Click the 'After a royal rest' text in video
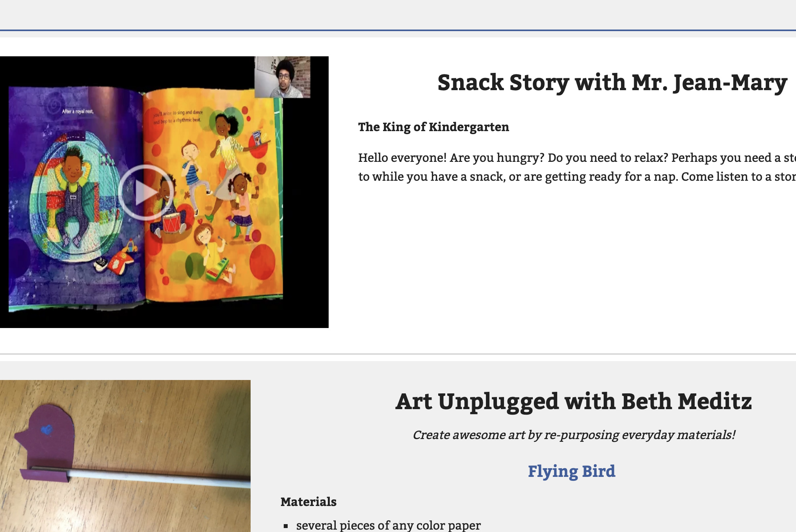Screen dimensions: 796x532 (78, 111)
